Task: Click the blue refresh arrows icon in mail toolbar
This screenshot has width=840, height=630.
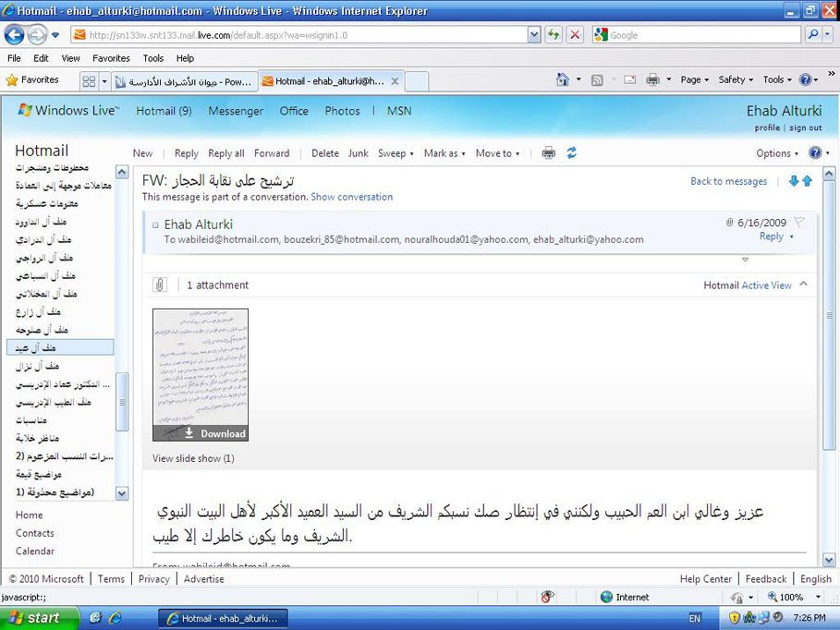Action: pos(571,153)
